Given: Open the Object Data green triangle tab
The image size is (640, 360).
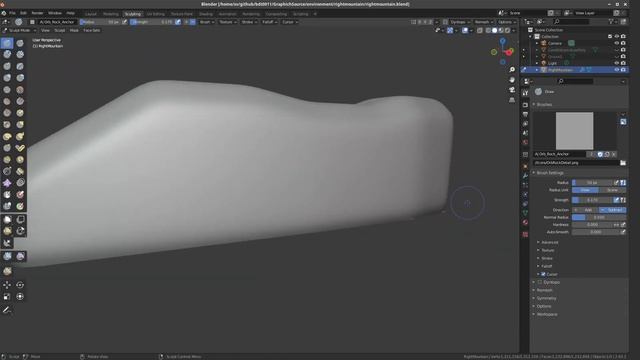Looking at the screenshot, I should [x=525, y=213].
